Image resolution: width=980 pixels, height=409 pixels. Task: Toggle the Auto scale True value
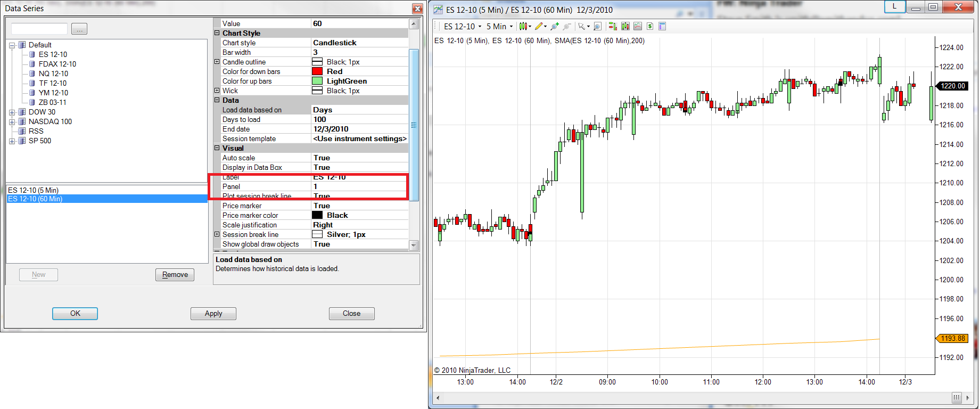360,158
